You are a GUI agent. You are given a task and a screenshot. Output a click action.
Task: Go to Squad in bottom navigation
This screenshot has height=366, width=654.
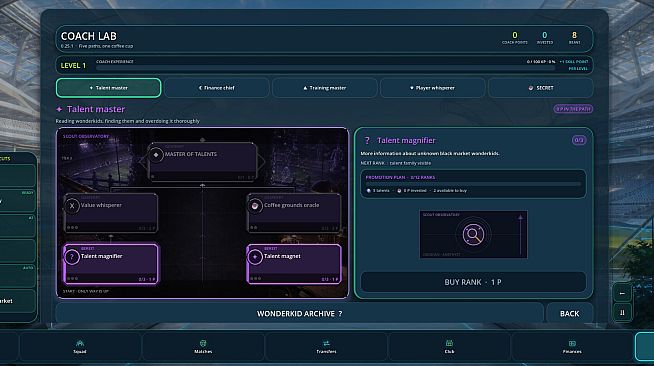pyautogui.click(x=80, y=346)
